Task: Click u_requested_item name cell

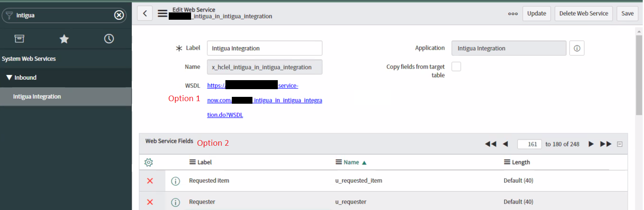Action: [358, 180]
